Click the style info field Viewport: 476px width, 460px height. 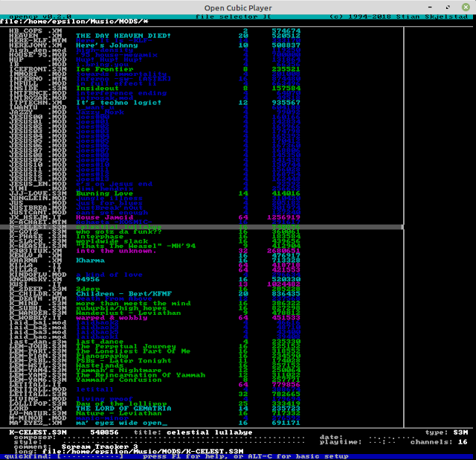pyautogui.click(x=184, y=442)
